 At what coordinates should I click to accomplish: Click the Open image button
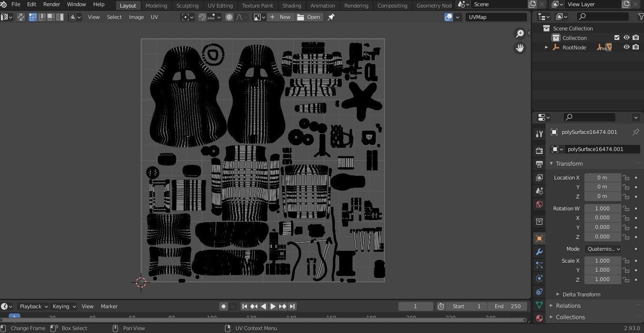click(x=309, y=17)
